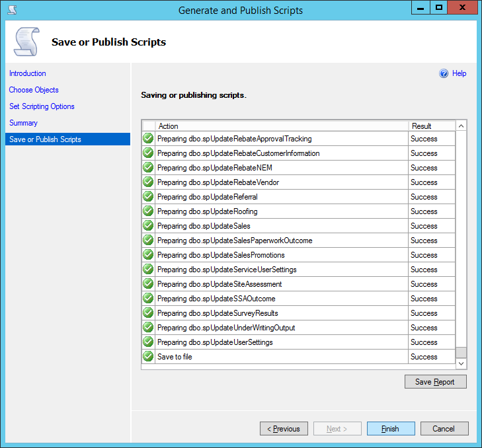Screen dimensions: 482x448
Task: Click the Help question mark icon
Action: [x=444, y=74]
